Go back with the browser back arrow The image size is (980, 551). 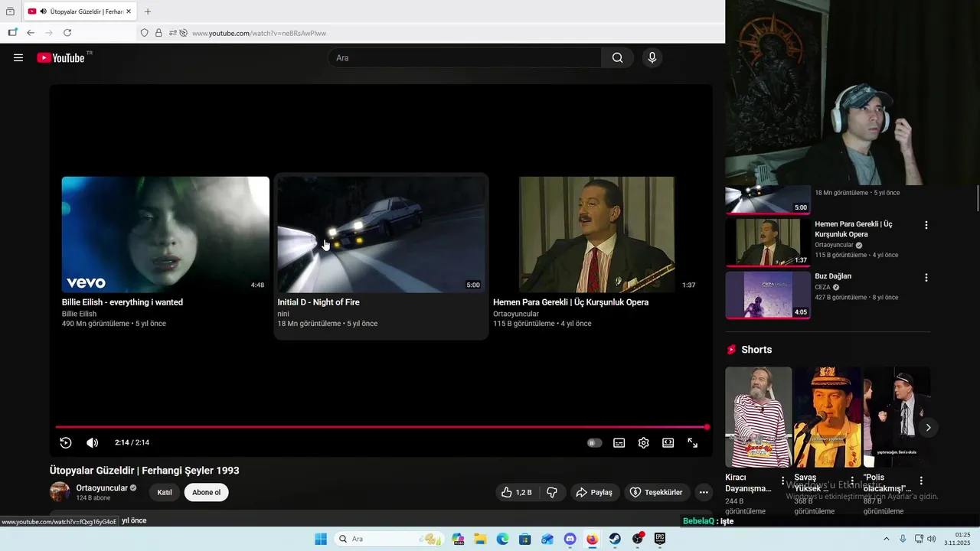tap(31, 33)
